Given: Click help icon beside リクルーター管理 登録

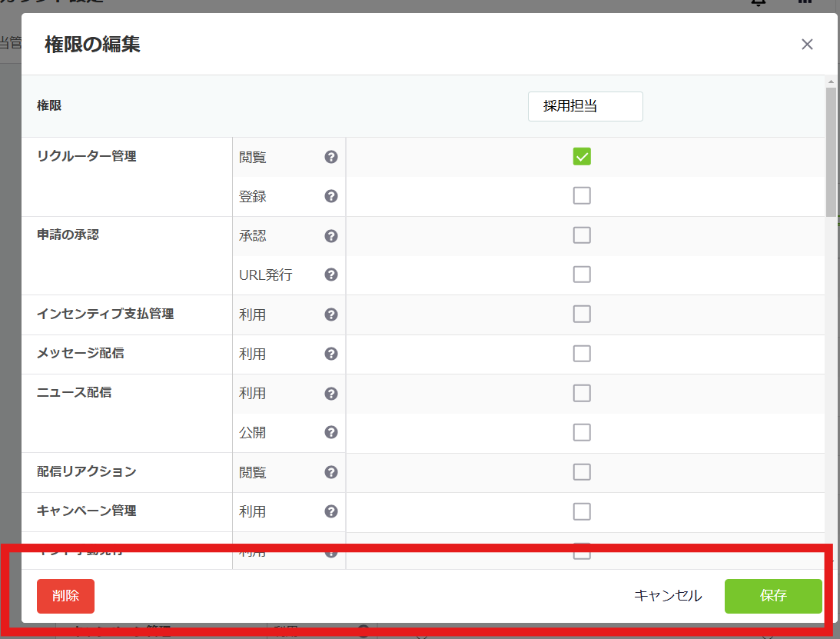Looking at the screenshot, I should coord(331,196).
